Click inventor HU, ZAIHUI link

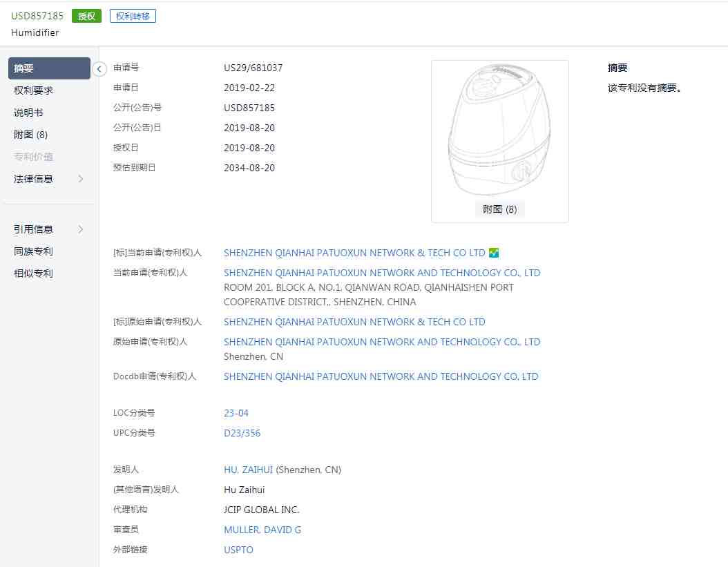(248, 470)
